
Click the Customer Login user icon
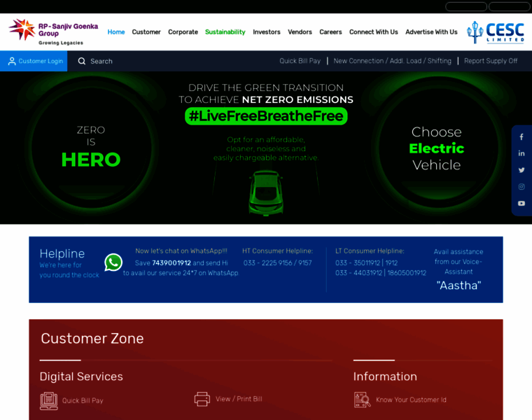pos(12,61)
